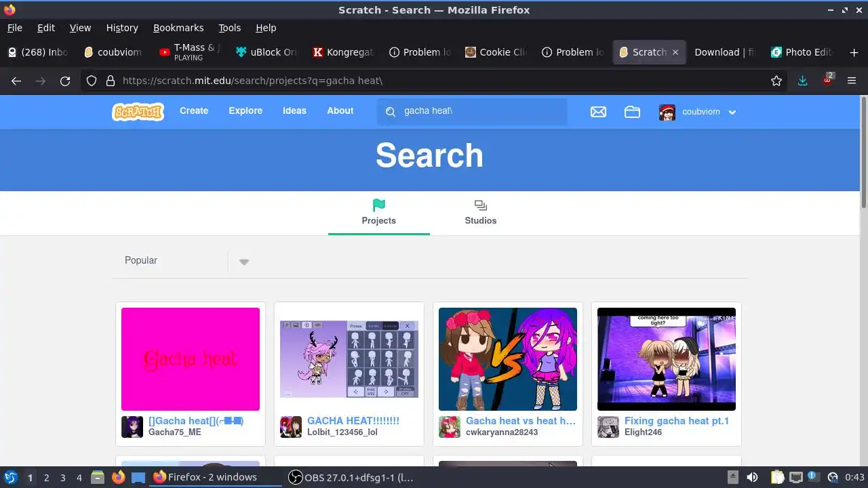868x488 pixels.
Task: Open the Messages envelope icon
Action: (x=598, y=112)
